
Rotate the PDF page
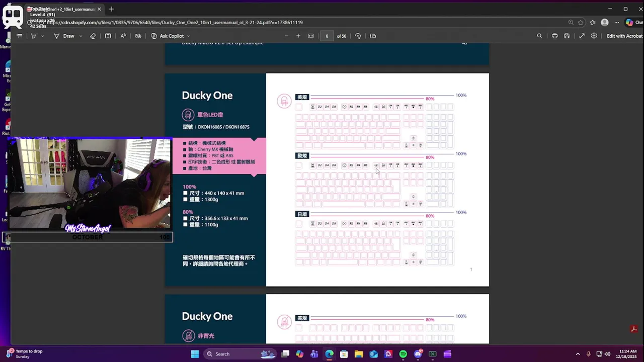tap(358, 36)
